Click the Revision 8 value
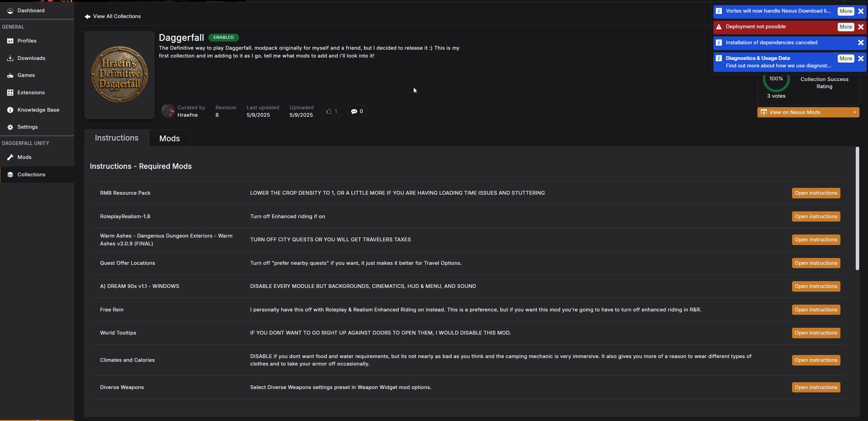The height and width of the screenshot is (421, 868). coord(217,115)
